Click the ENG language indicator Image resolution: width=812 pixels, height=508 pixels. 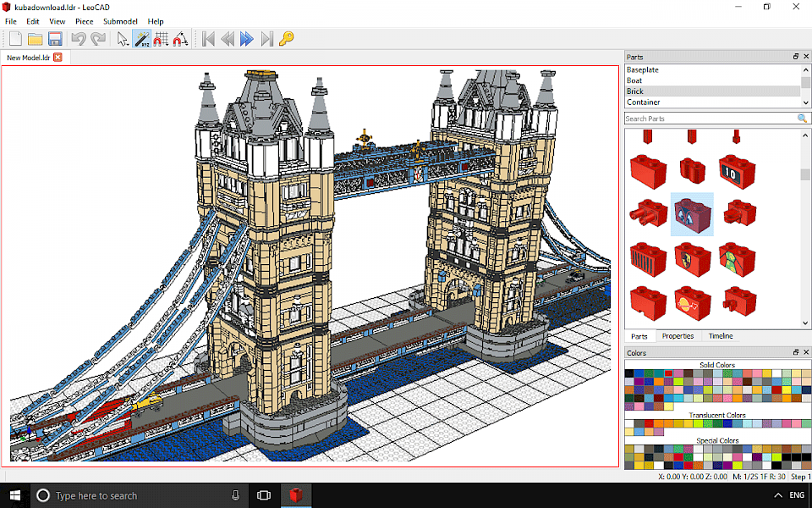click(x=797, y=495)
